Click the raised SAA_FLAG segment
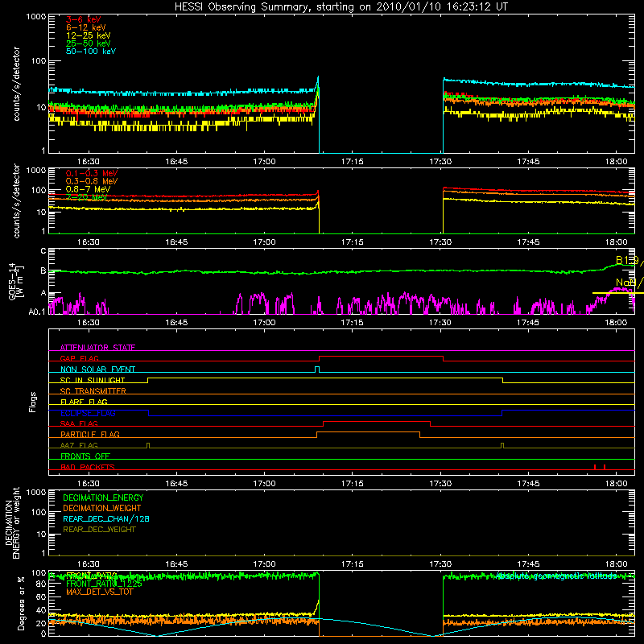The width and height of the screenshot is (644, 644). pyautogui.click(x=377, y=421)
